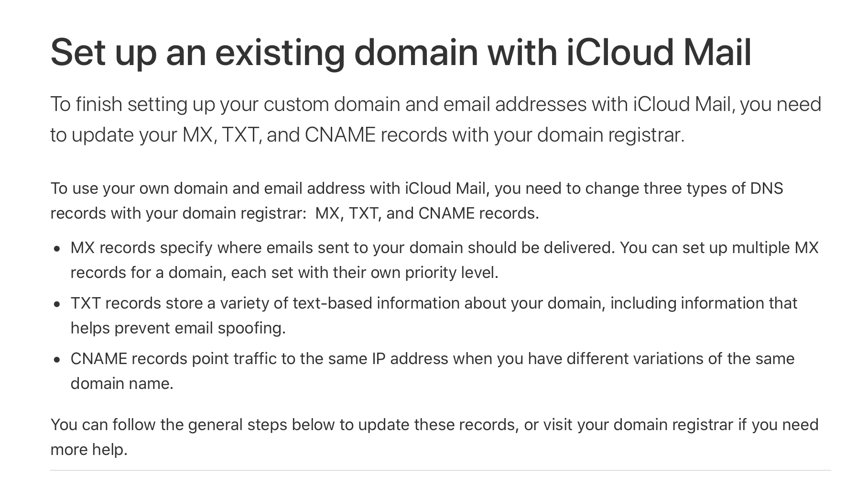
Task: Click the text "TXT records store a variety"
Action: click(179, 303)
